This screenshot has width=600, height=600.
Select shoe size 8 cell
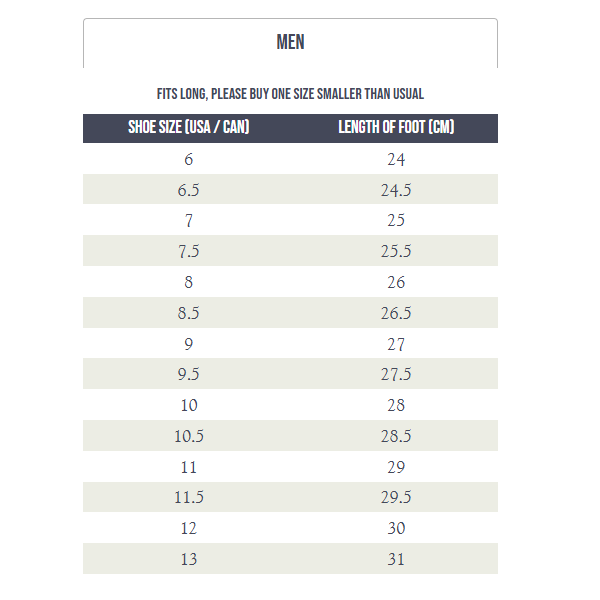click(x=188, y=282)
